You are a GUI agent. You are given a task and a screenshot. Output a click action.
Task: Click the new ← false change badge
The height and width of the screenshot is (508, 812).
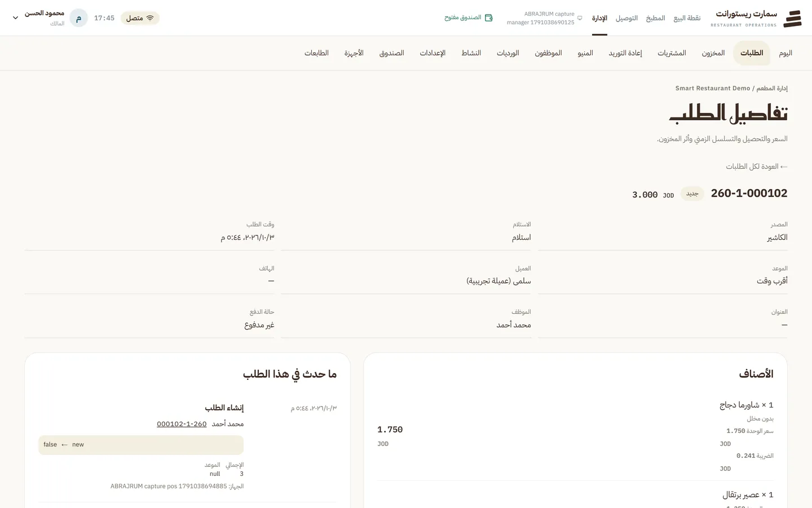point(141,445)
